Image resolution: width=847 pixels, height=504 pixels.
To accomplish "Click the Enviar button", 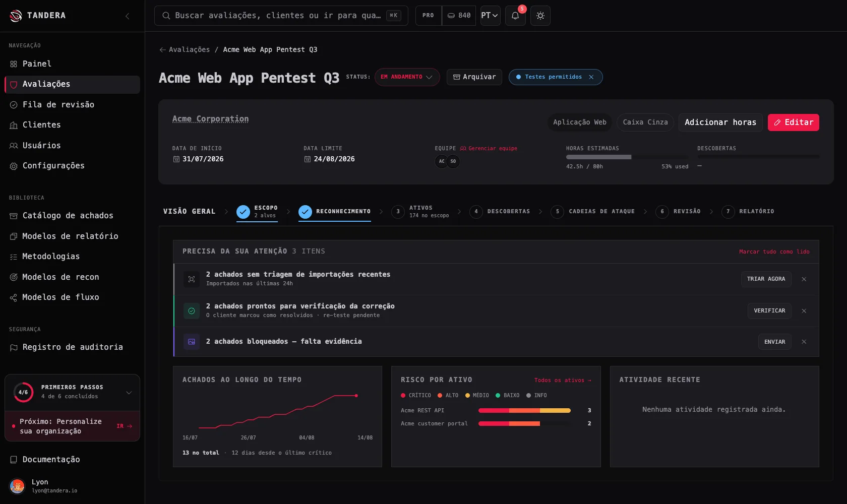I will [x=774, y=342].
